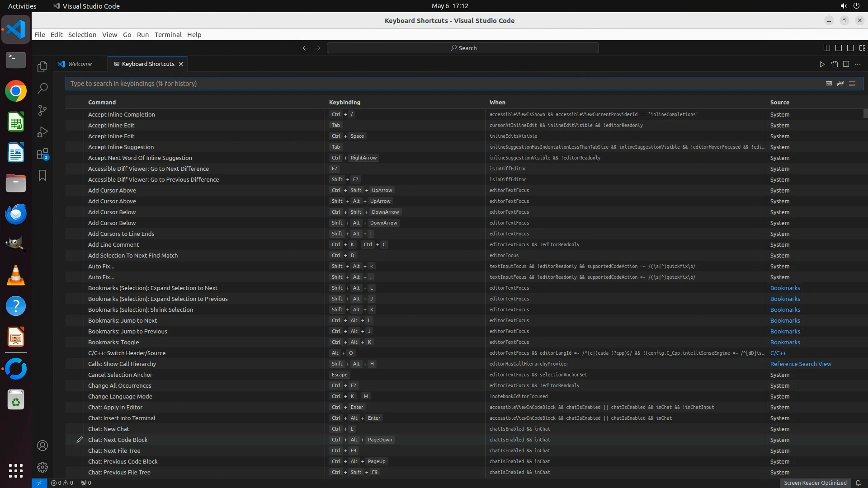Image resolution: width=868 pixels, height=488 pixels.
Task: Open the Manage gear menu
Action: pos(42,467)
